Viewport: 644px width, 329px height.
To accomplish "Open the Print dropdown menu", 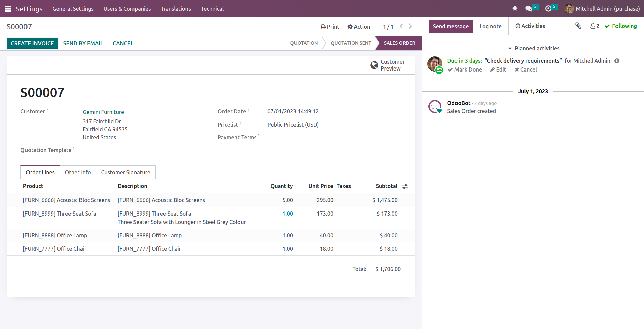I will (x=330, y=27).
